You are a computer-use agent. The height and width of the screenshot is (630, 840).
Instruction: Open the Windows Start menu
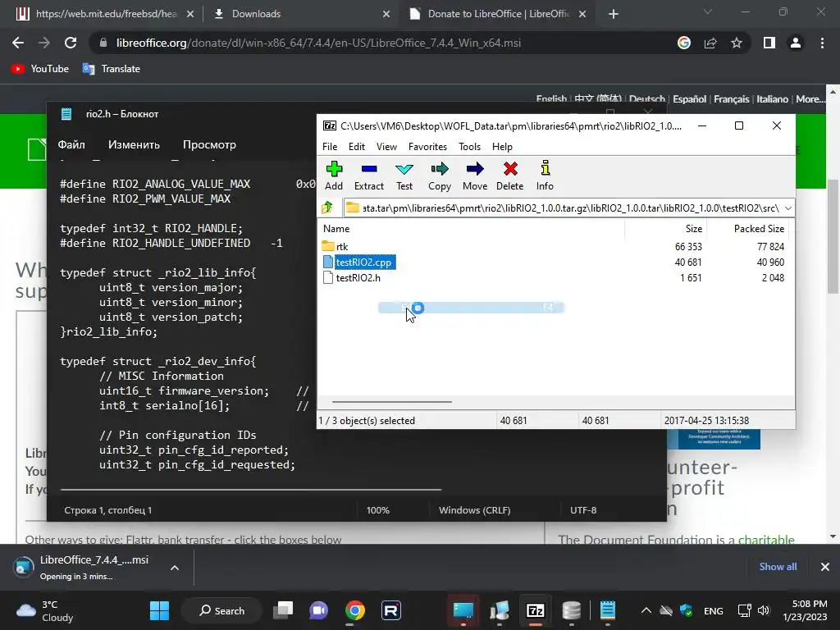(x=160, y=610)
